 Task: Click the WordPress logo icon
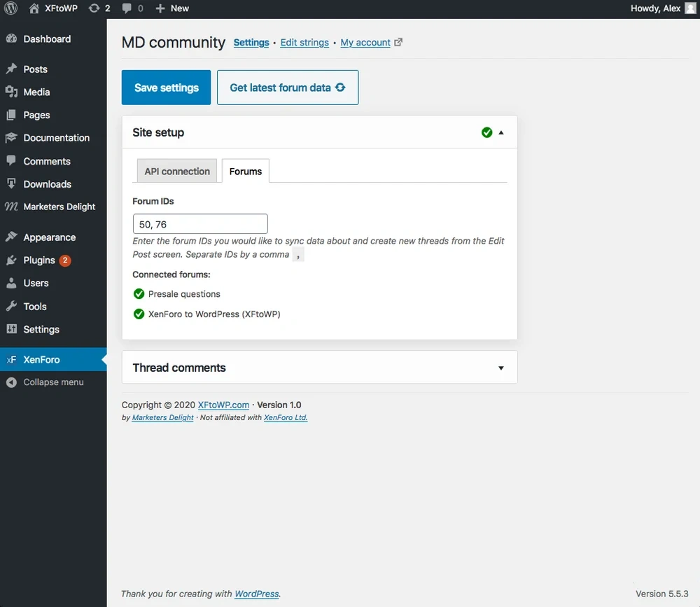[11, 8]
